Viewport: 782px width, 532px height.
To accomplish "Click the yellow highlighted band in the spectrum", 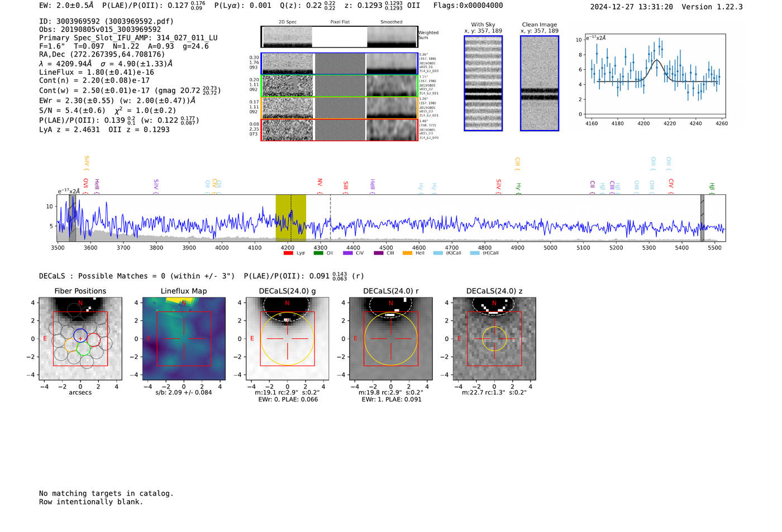I will (290, 218).
